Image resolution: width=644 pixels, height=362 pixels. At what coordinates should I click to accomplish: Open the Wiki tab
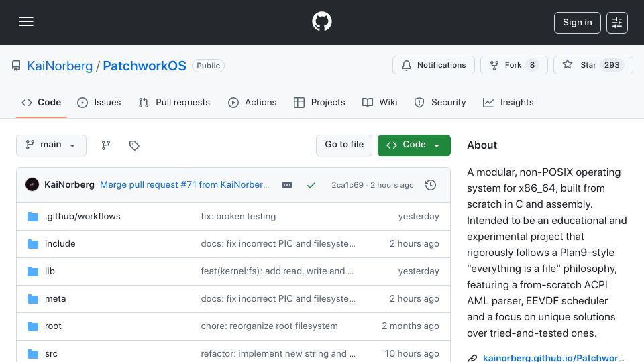[380, 102]
